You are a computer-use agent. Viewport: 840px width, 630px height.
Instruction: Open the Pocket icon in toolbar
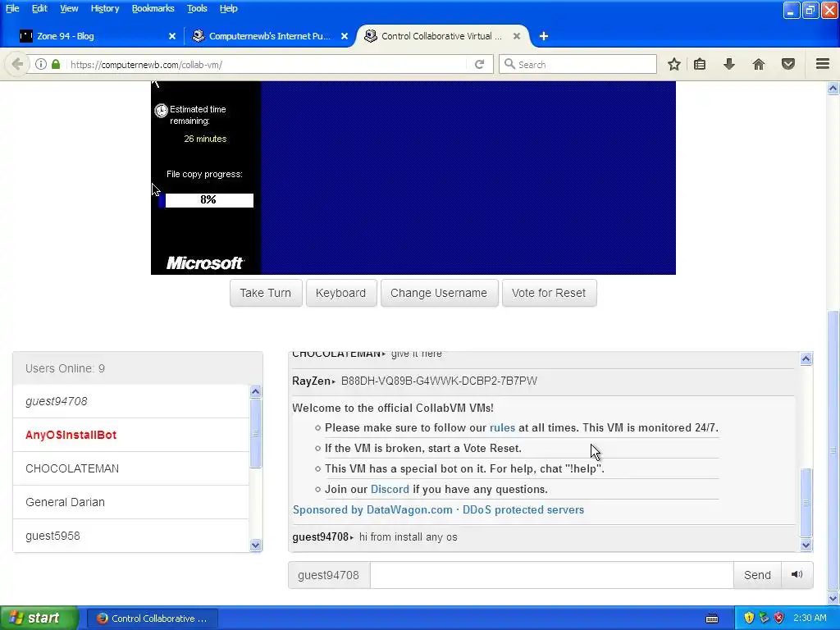click(x=788, y=64)
